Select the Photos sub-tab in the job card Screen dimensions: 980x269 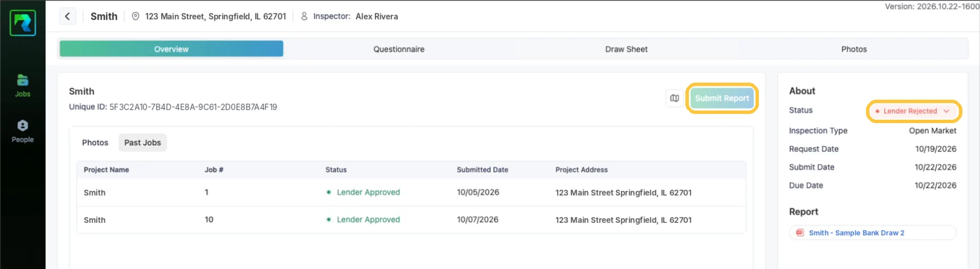(95, 142)
